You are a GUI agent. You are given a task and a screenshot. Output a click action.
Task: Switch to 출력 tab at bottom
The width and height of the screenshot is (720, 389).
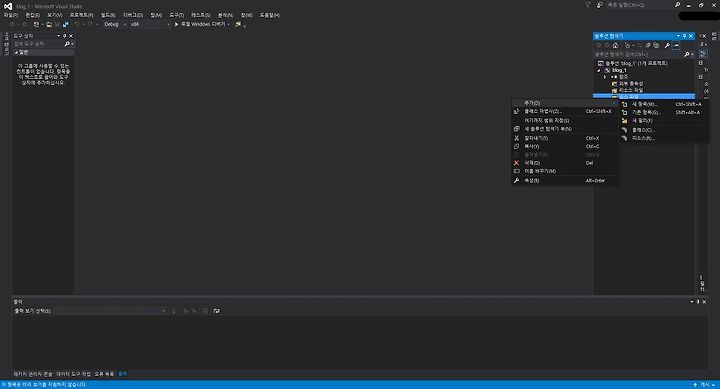tap(122, 374)
